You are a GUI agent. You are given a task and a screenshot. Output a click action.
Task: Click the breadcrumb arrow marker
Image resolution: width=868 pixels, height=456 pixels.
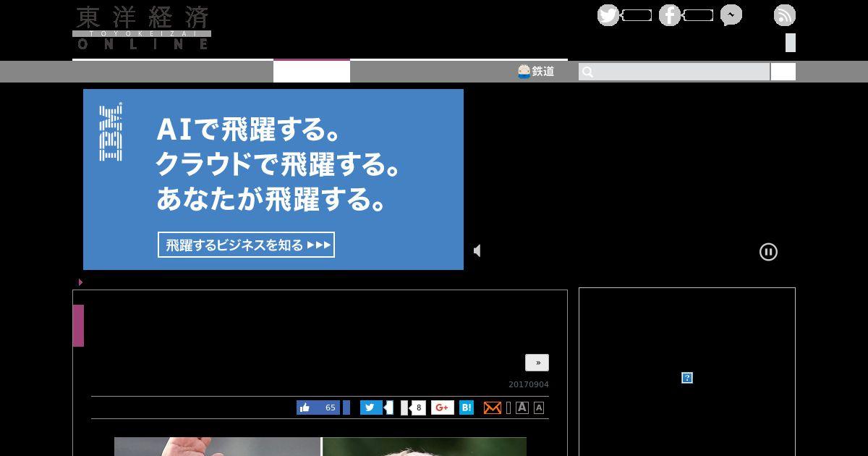tap(80, 282)
